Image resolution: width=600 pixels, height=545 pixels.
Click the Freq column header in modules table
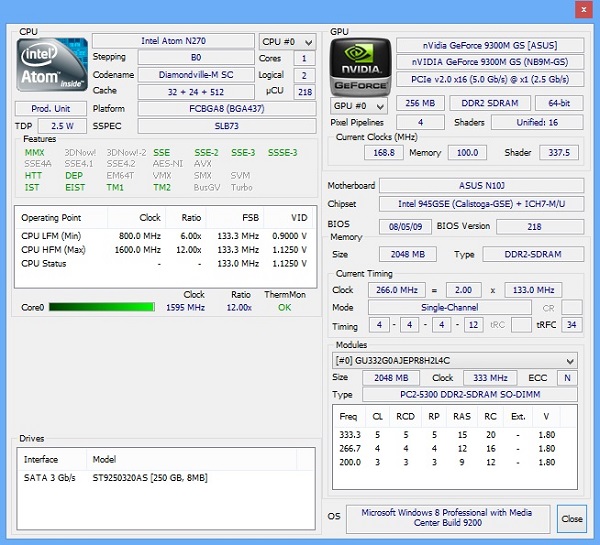(x=348, y=416)
